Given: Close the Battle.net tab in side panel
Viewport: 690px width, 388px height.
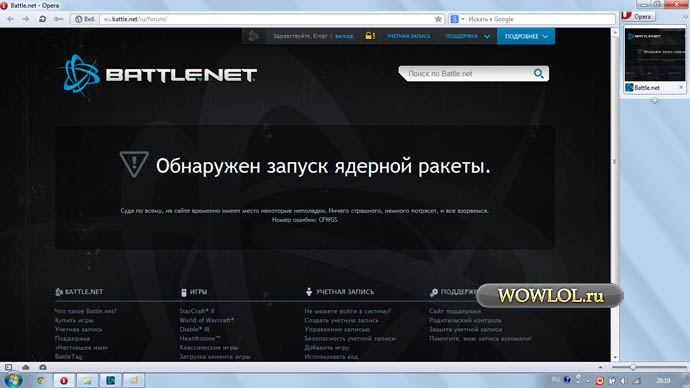Looking at the screenshot, I should (x=681, y=88).
